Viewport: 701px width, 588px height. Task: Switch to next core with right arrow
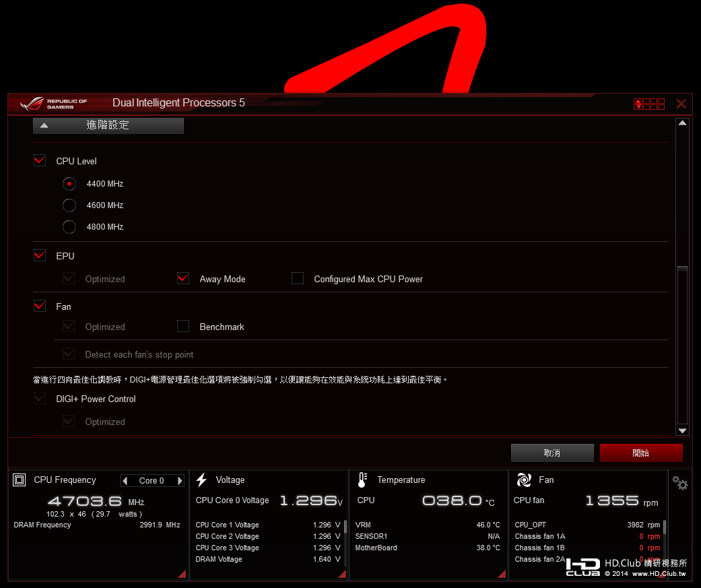tap(180, 481)
